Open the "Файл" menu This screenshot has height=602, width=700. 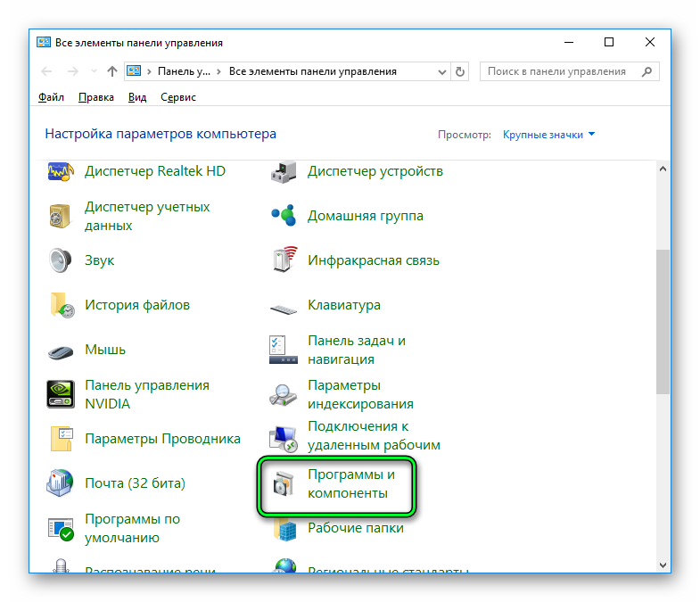(52, 97)
